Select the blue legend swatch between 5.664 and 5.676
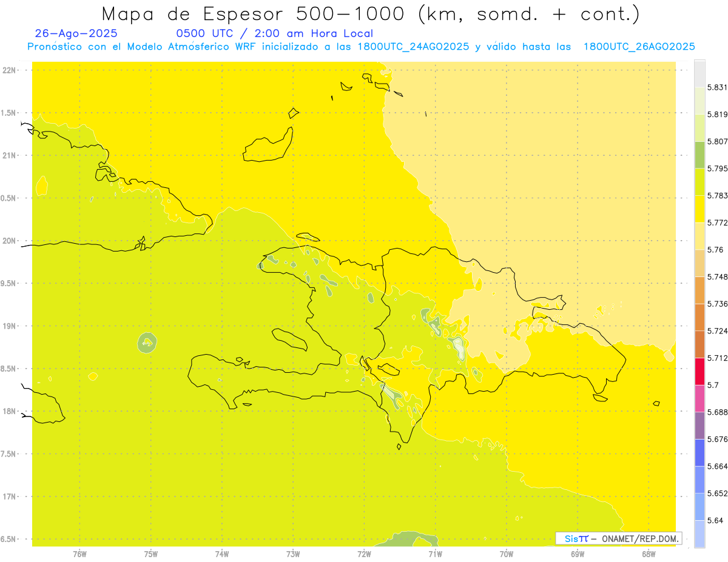Screen dimensions: 728x562 [x=699, y=453]
